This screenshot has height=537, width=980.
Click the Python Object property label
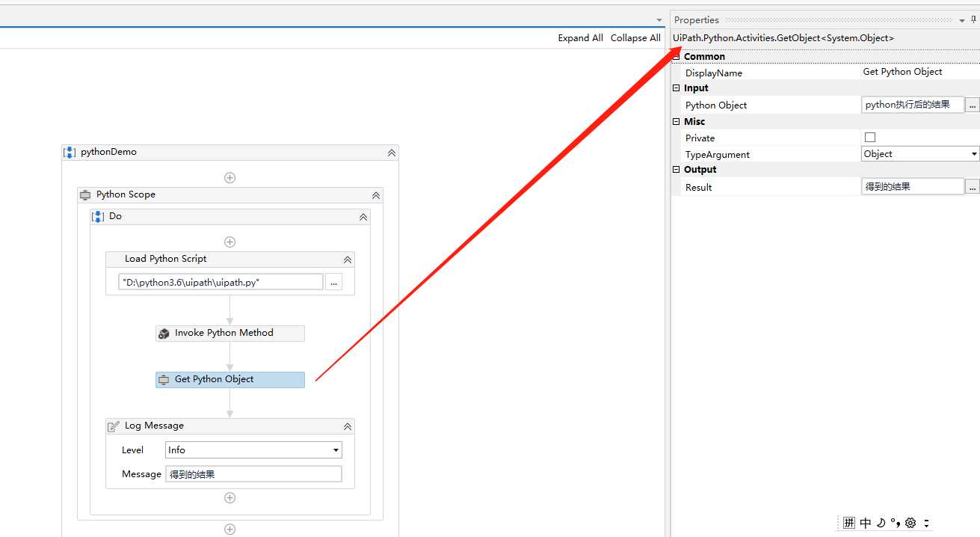pyautogui.click(x=716, y=105)
